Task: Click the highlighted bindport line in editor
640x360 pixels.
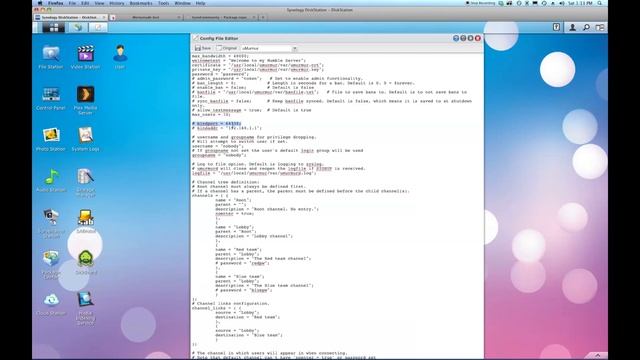Action: (x=217, y=123)
